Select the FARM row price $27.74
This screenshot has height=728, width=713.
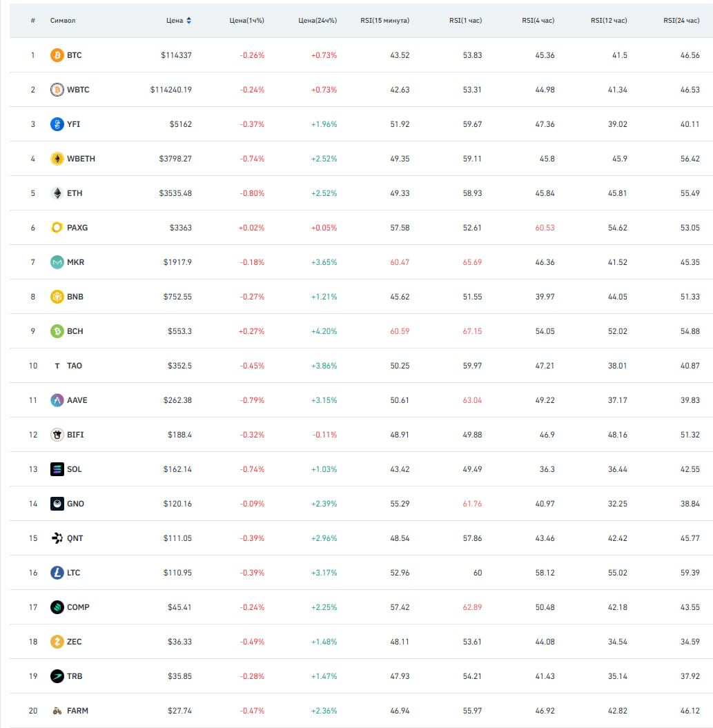point(179,711)
